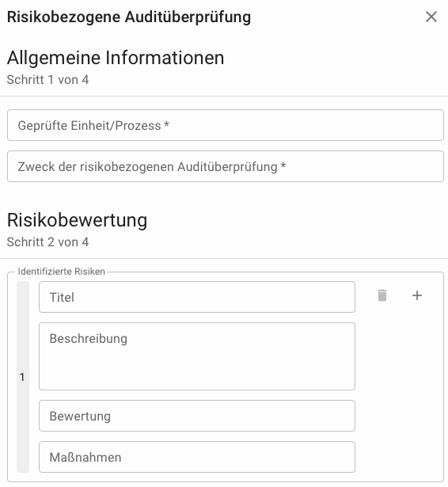
Task: Select the gray row handle numbered 1
Action: (x=23, y=377)
